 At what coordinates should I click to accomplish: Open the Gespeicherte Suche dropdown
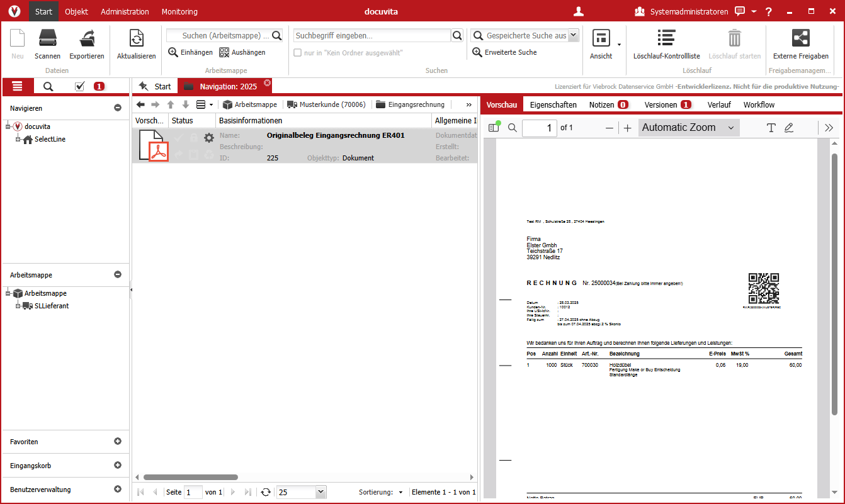pos(573,36)
